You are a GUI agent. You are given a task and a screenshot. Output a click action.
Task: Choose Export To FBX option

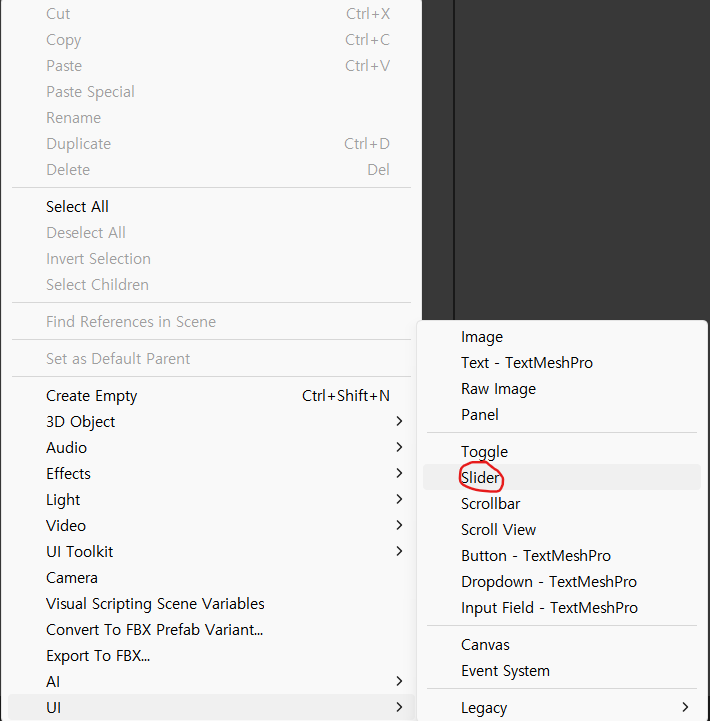[x=211, y=656]
